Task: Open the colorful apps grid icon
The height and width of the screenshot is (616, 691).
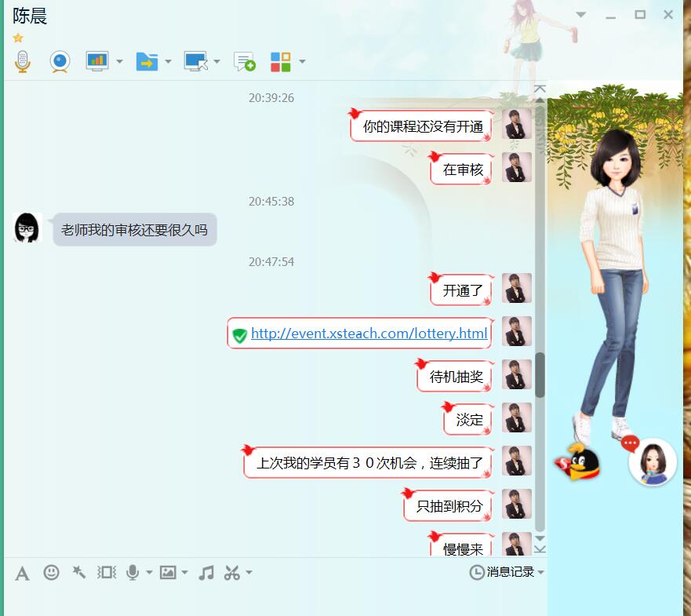Action: (x=280, y=61)
